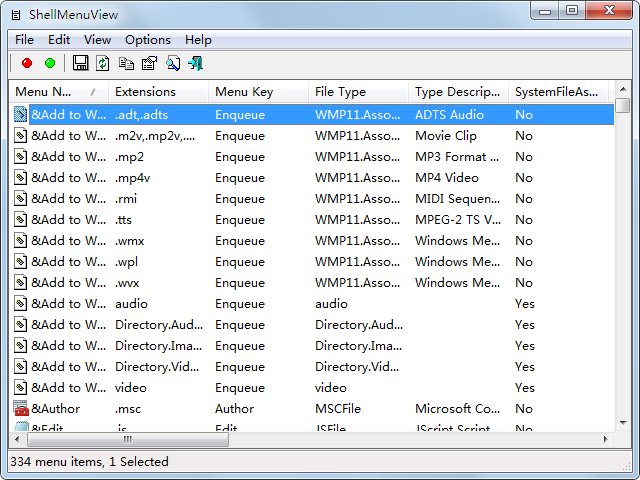Click the &Author row toolbox icon
The image size is (640, 480).
point(21,409)
